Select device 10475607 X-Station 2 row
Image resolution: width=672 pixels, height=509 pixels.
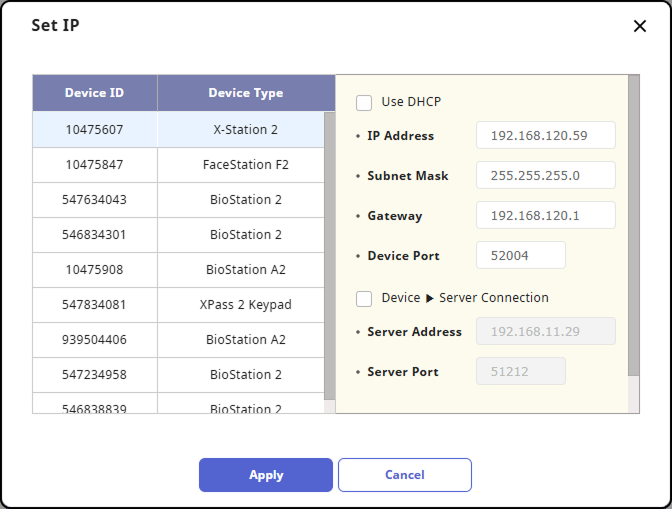[178, 129]
